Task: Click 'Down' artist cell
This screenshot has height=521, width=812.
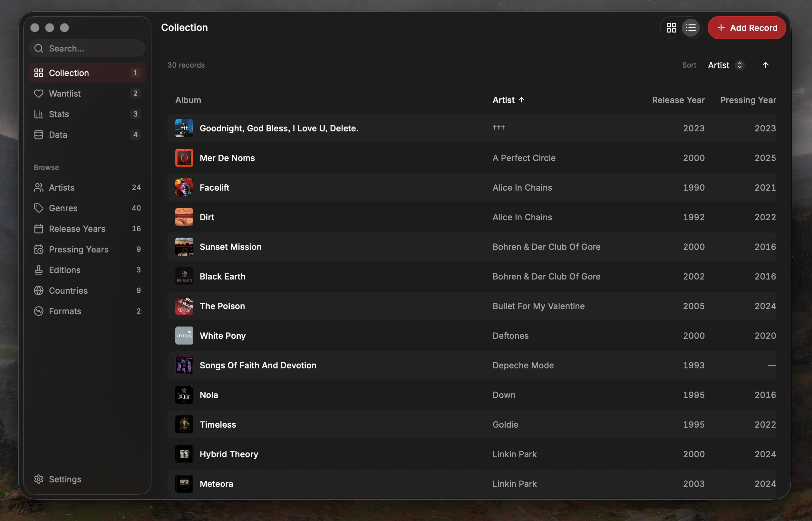Action: (x=504, y=395)
